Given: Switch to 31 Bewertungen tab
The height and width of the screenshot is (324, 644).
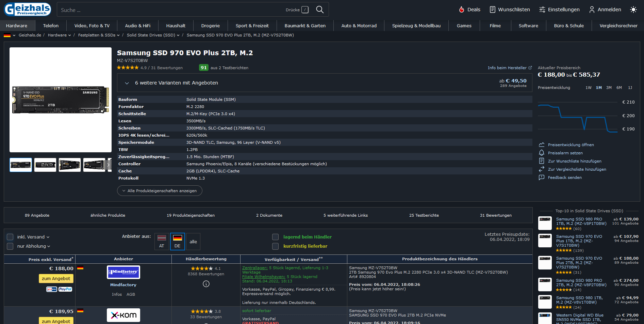Looking at the screenshot, I should pyautogui.click(x=496, y=215).
